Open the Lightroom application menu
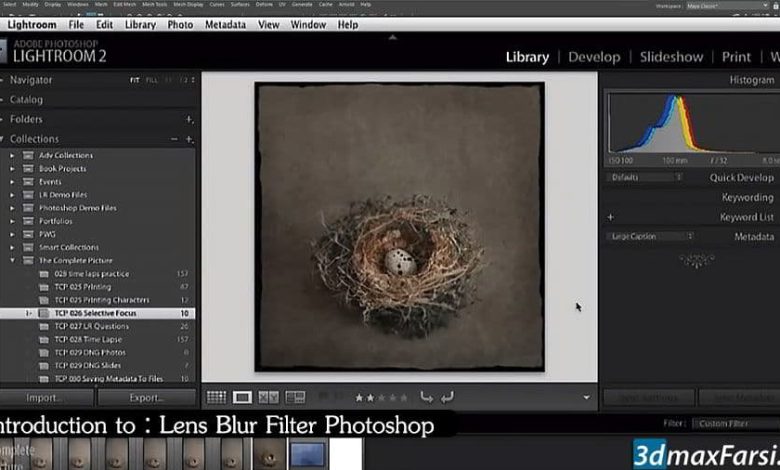 pyautogui.click(x=31, y=24)
